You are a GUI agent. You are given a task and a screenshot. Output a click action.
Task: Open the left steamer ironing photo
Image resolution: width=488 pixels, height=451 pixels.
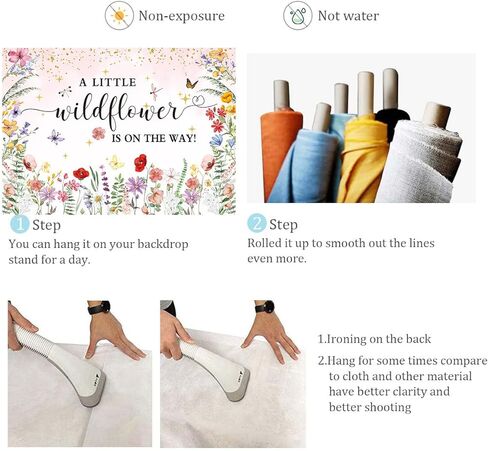(x=80, y=373)
